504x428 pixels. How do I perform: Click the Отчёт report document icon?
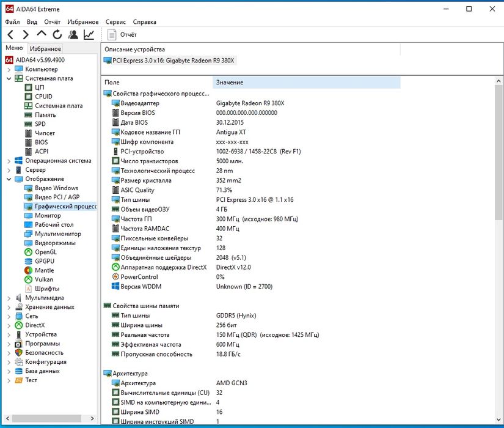[112, 35]
